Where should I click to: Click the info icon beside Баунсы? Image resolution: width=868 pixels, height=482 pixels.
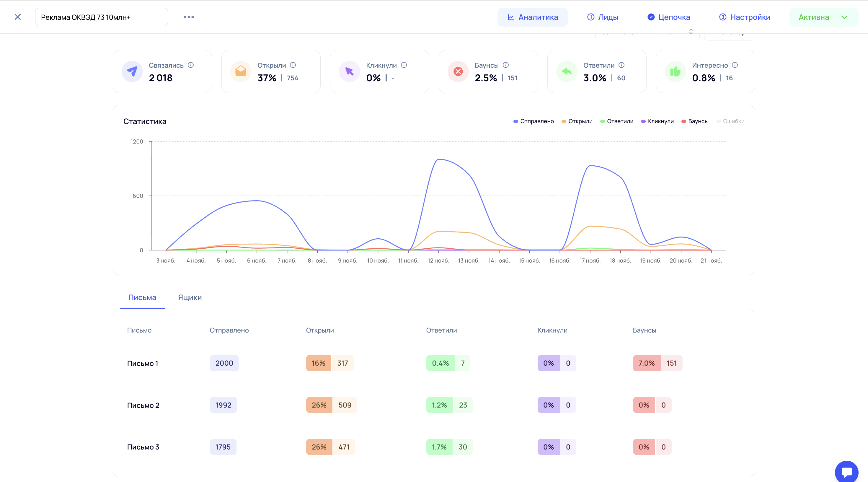[506, 65]
